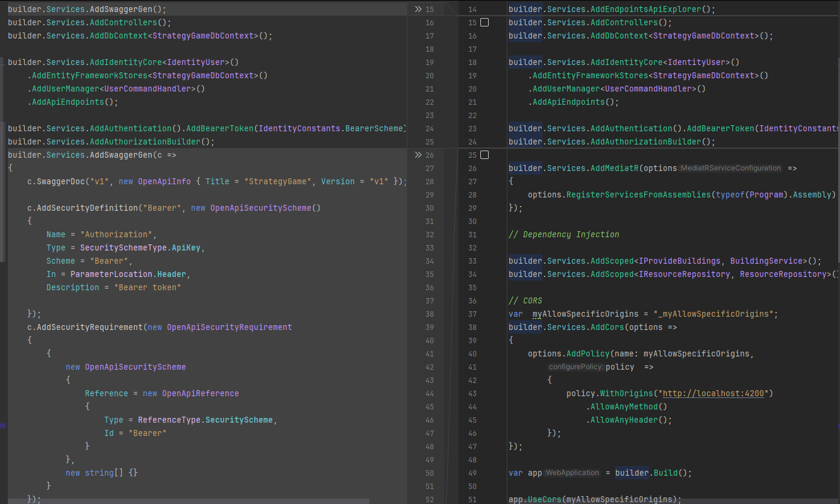Click the "_myAllowSpecificOrigins" string literal
The image size is (840, 504).
[713, 314]
